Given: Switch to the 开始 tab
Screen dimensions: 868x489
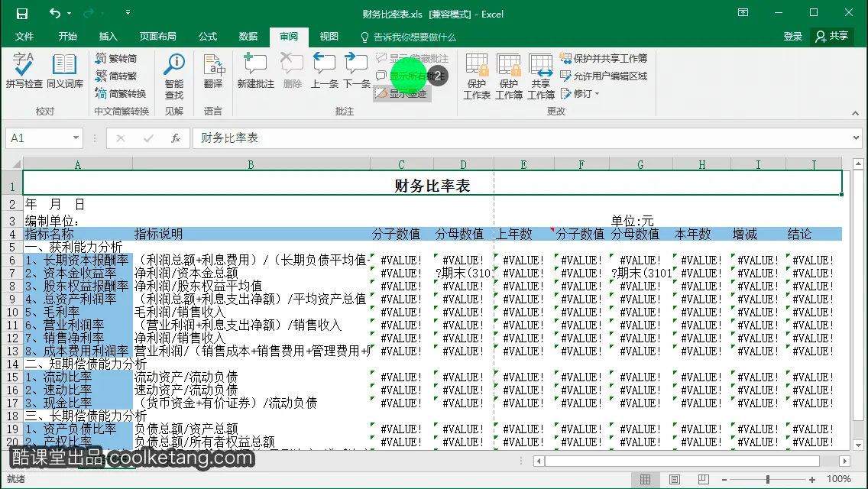Looking at the screenshot, I should (x=67, y=37).
